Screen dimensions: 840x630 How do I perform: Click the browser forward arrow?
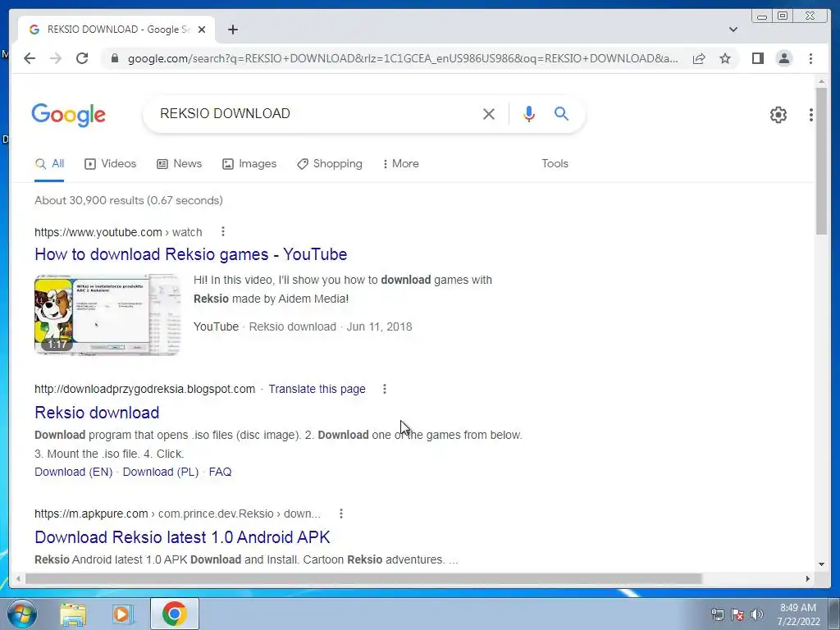[56, 58]
